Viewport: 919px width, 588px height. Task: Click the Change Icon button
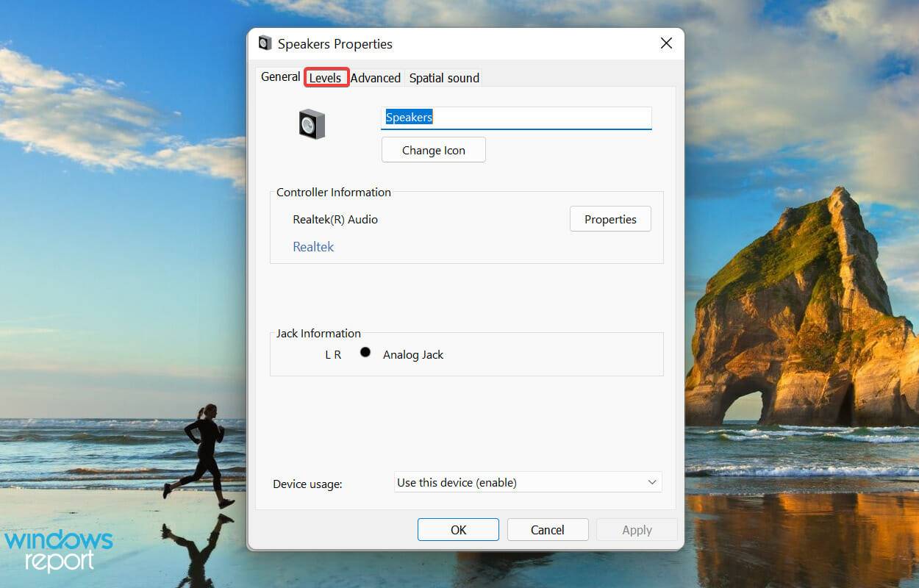(x=433, y=149)
